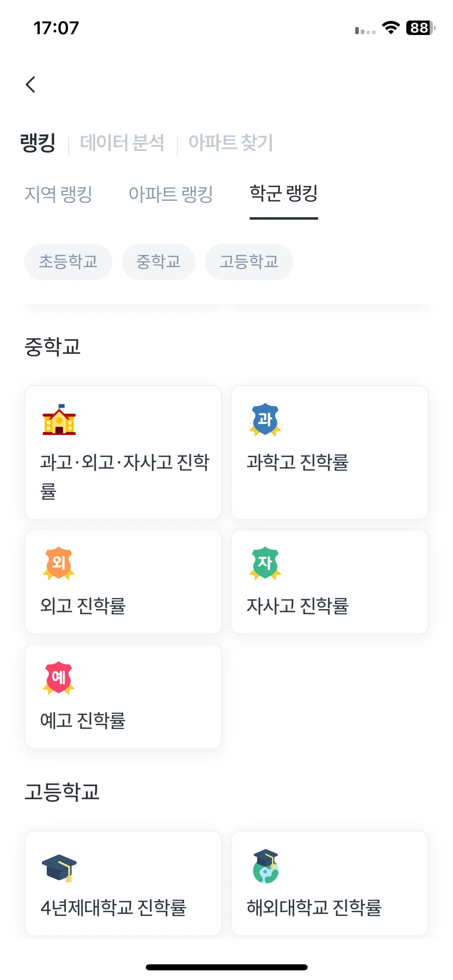
Task: Open 과고·외고·자사고 진학률 ranking card
Action: [x=123, y=453]
